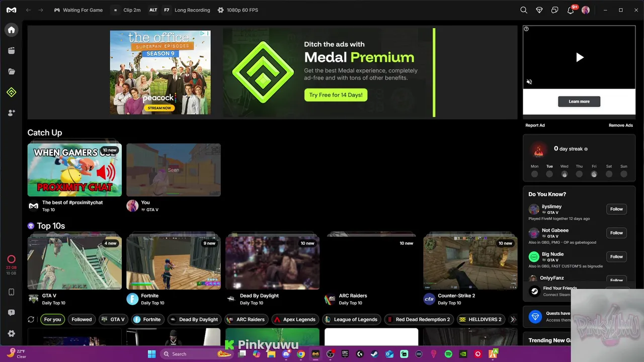Open notifications bell with 9+ badge
The width and height of the screenshot is (644, 362).
(x=571, y=10)
